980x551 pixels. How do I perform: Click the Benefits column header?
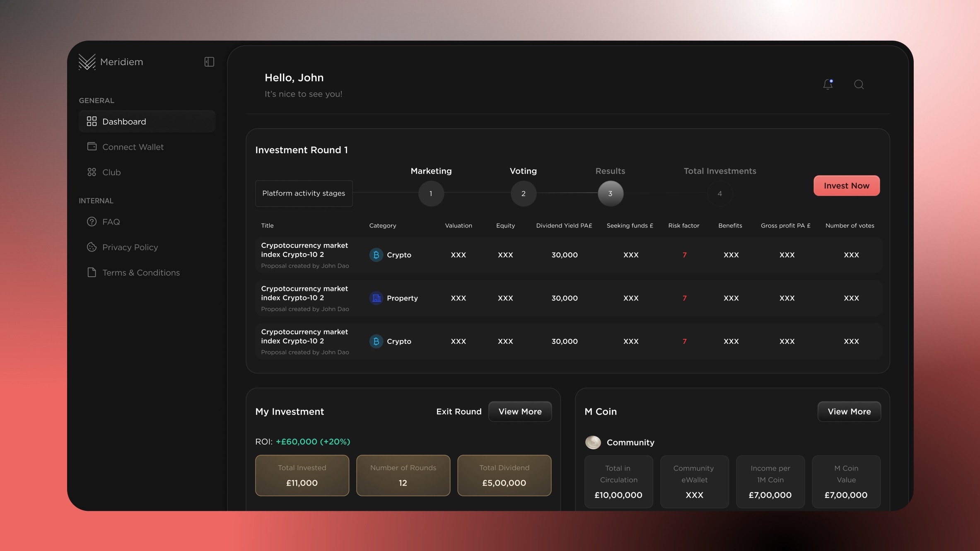(x=730, y=225)
